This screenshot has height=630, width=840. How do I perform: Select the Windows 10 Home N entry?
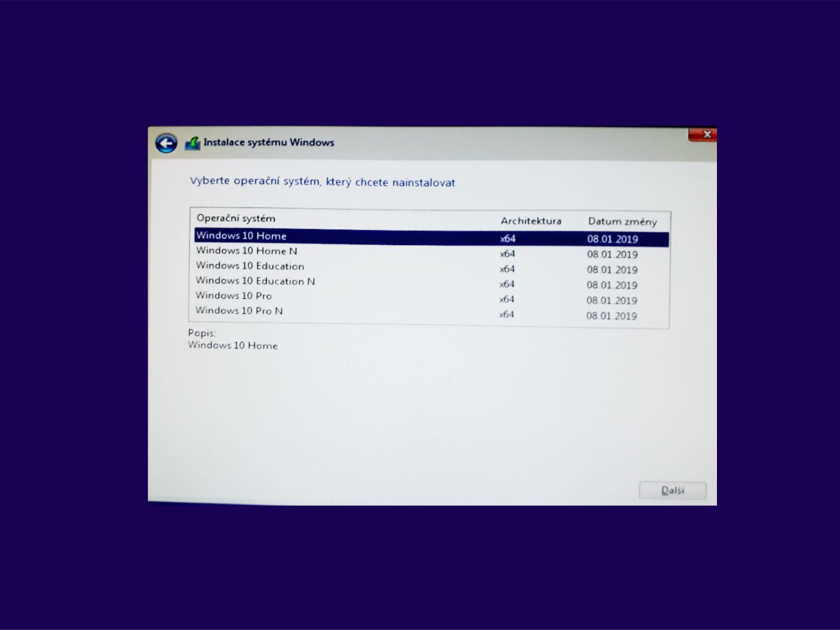pos(246,251)
